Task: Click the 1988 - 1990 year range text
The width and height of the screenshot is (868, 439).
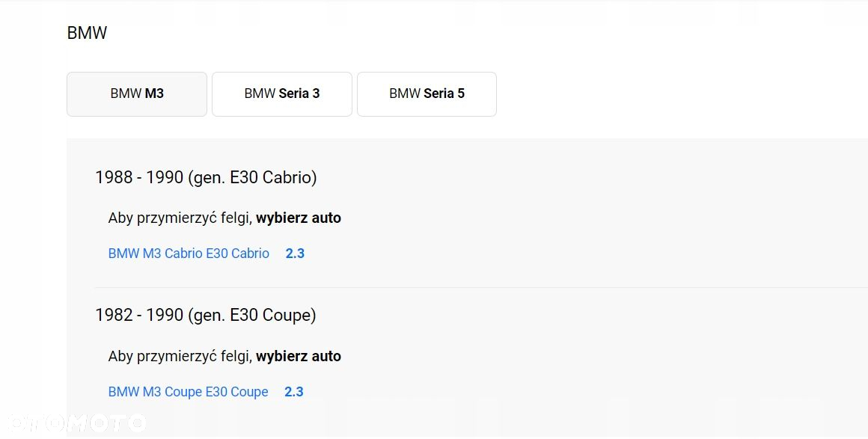Action: (x=139, y=177)
